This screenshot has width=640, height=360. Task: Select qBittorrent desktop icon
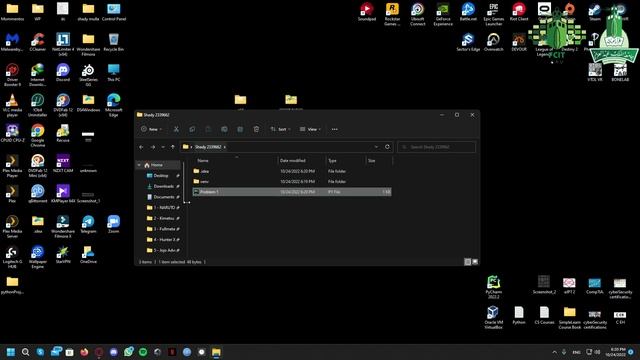38,194
